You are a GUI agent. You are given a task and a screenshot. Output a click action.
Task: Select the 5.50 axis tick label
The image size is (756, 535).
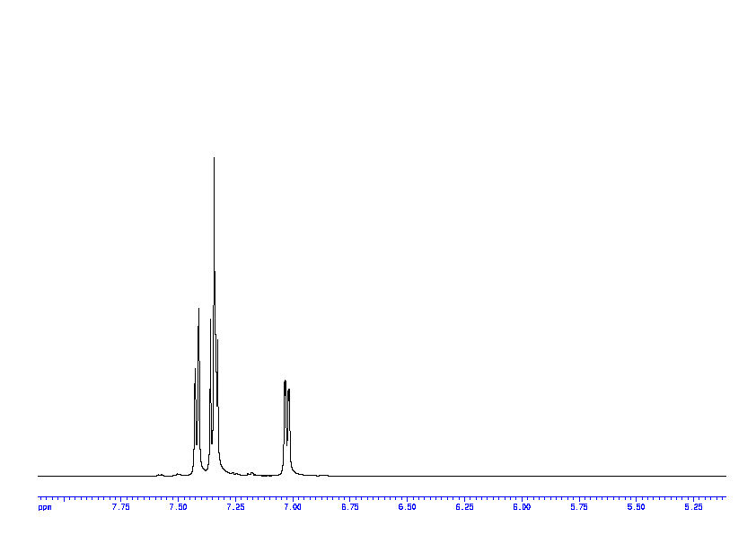click(636, 507)
